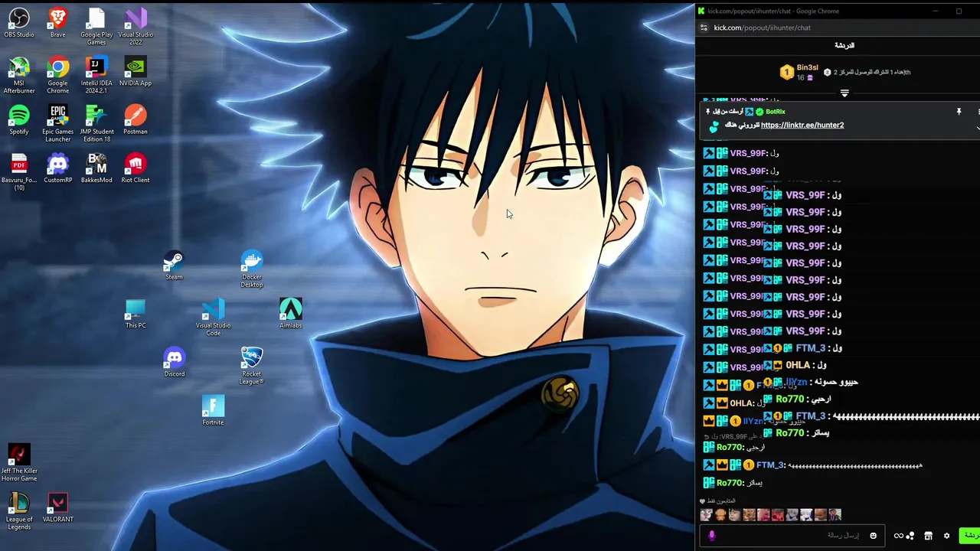Open the linktr.ee/hunter2 link in pinned message

(x=802, y=125)
